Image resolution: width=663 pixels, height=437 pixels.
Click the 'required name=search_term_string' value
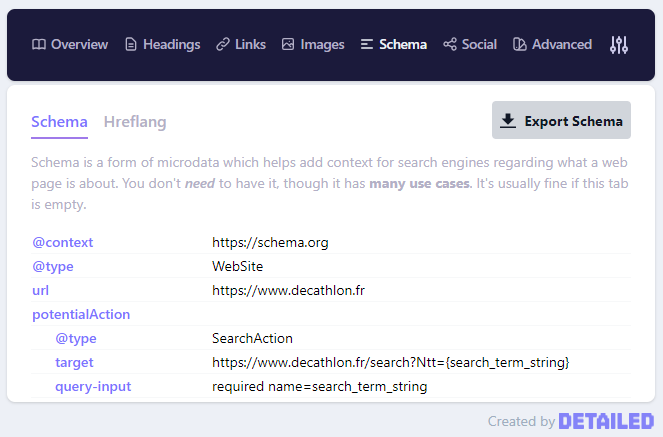(x=320, y=387)
